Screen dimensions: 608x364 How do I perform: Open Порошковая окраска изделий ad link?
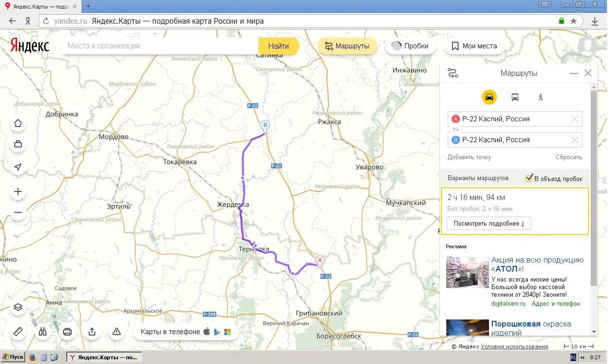click(x=531, y=328)
